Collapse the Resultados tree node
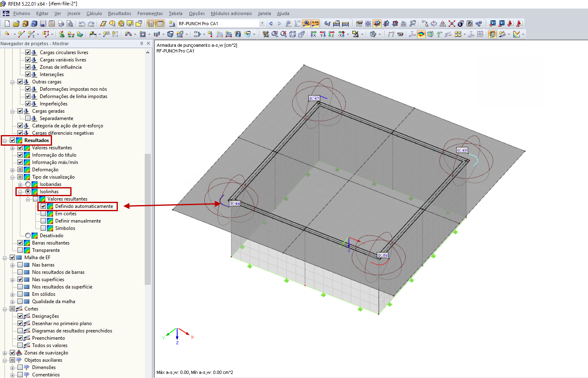588x378 pixels. (5, 140)
